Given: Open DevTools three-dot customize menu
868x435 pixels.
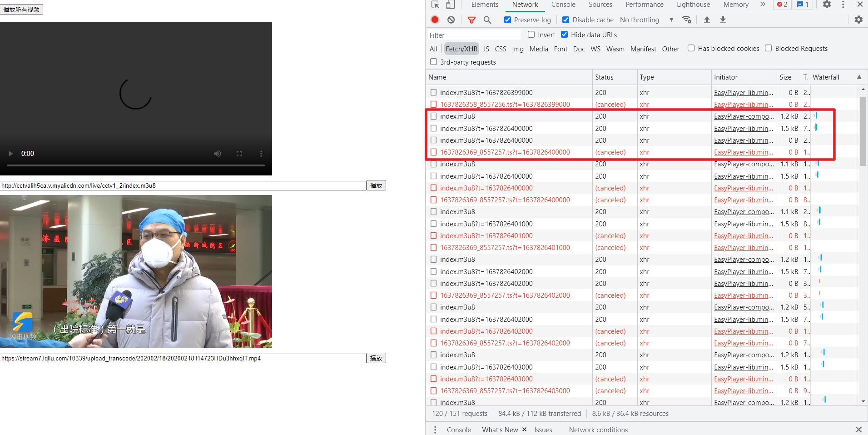Looking at the screenshot, I should tap(843, 5).
